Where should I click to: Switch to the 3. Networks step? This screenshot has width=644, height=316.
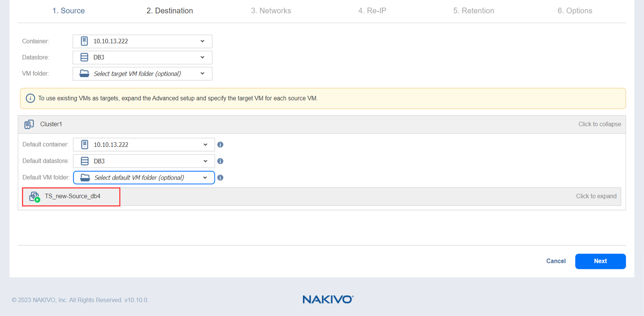(271, 11)
